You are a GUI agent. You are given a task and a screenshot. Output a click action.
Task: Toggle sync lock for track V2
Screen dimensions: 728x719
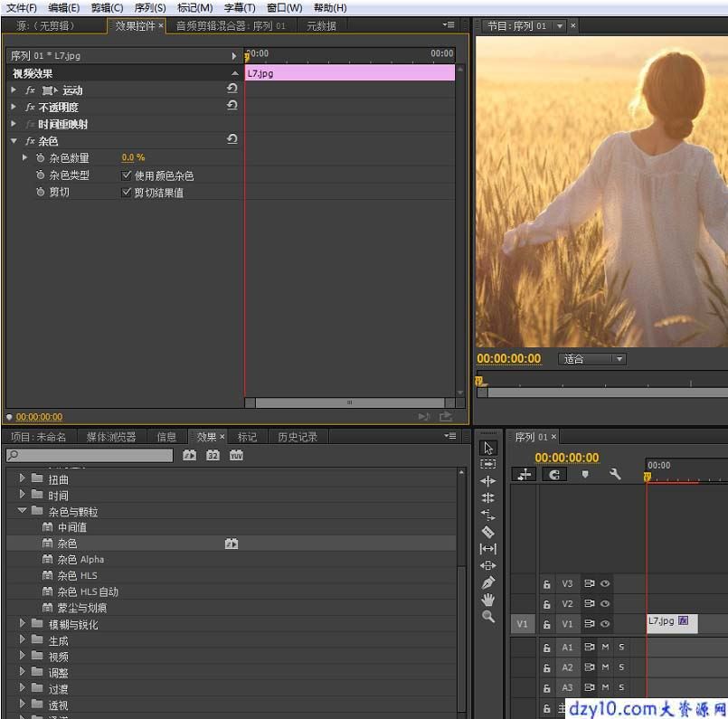click(x=589, y=603)
